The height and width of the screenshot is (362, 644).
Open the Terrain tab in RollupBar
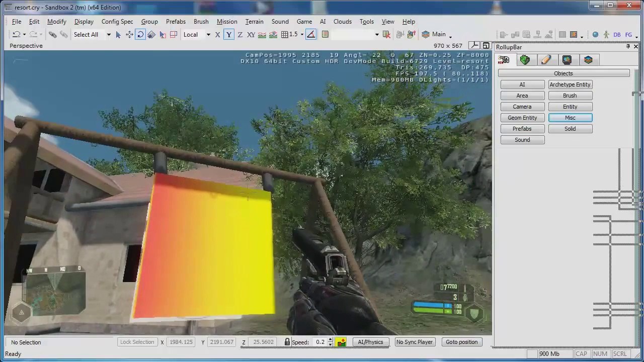tap(525, 60)
